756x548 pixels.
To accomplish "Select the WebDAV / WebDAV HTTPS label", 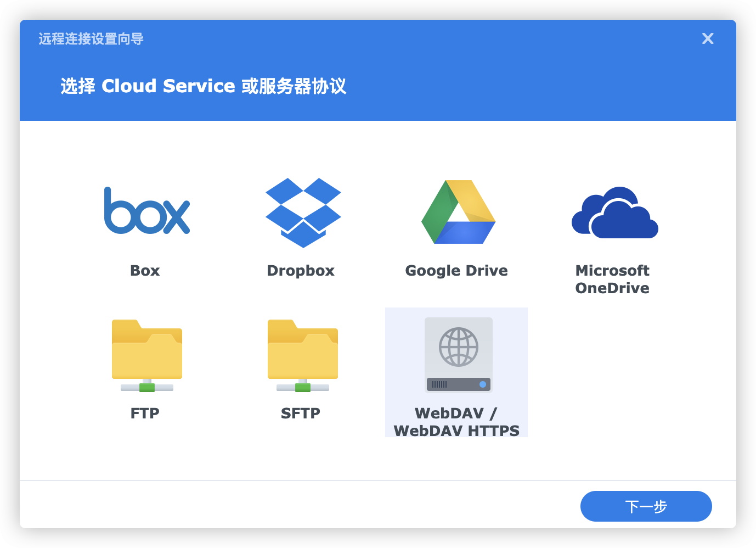I will click(x=456, y=422).
